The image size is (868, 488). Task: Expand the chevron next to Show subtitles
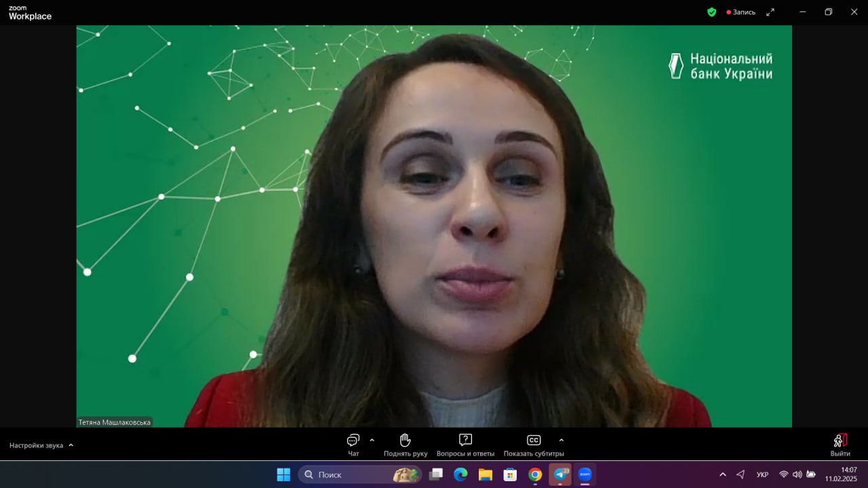561,441
